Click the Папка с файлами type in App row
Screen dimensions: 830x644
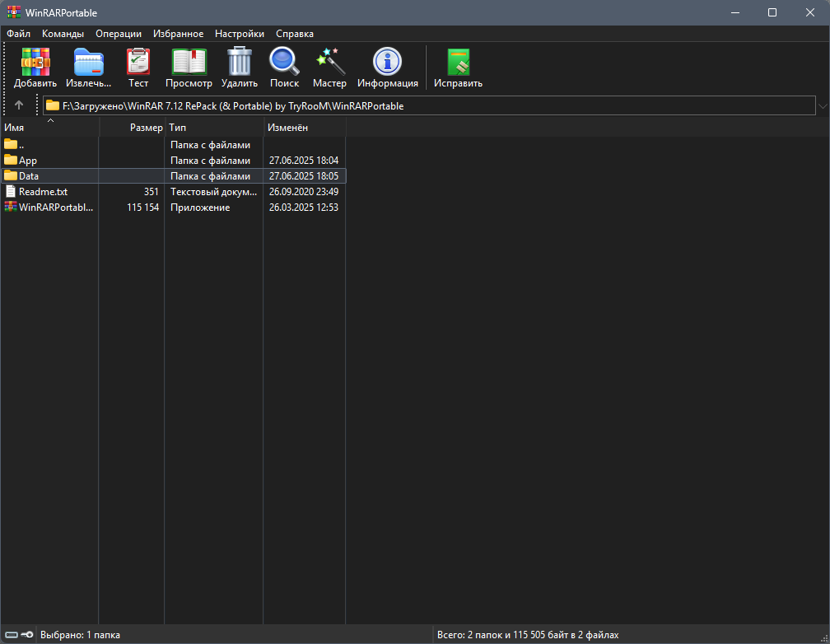coord(210,160)
